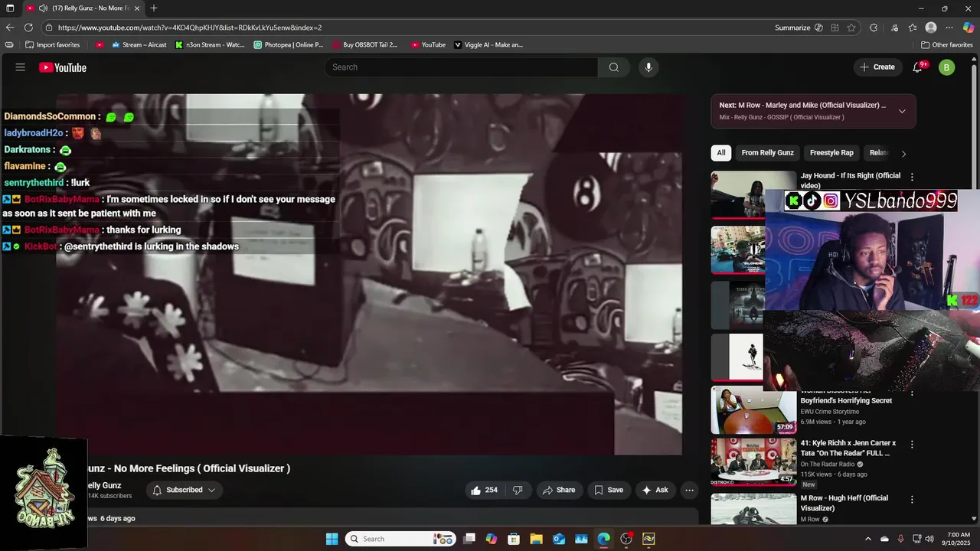This screenshot has width=980, height=551.
Task: Dislike the video with the thumbs-down icon
Action: click(518, 490)
